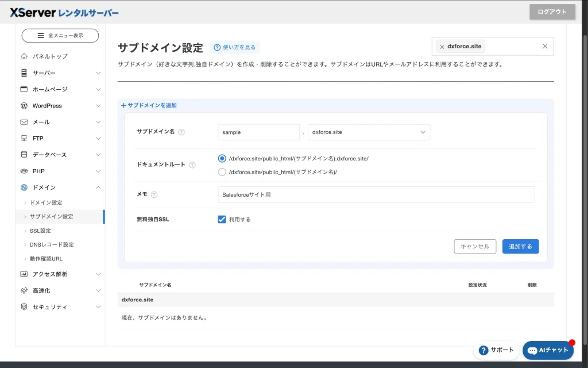588x368 pixels.
Task: Select document root ending in public_html/(サブドメイン名)/
Action: 222,172
